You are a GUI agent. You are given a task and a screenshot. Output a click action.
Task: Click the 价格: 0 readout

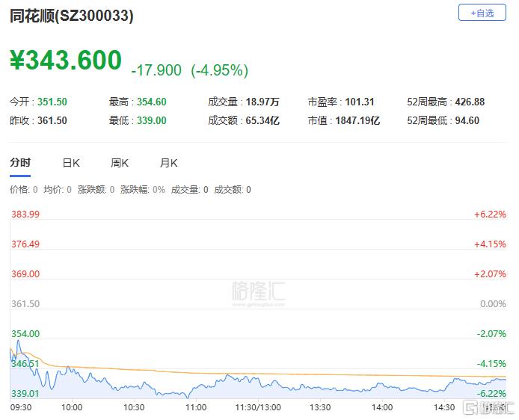23,190
